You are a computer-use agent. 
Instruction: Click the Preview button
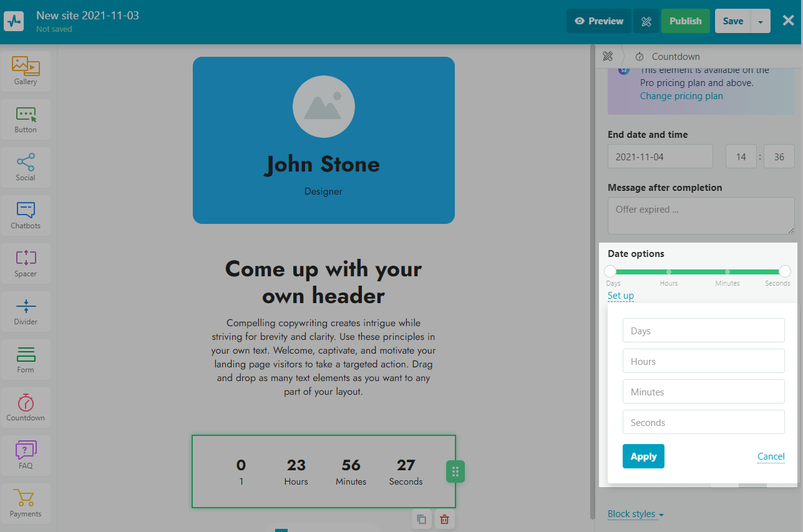[599, 21]
